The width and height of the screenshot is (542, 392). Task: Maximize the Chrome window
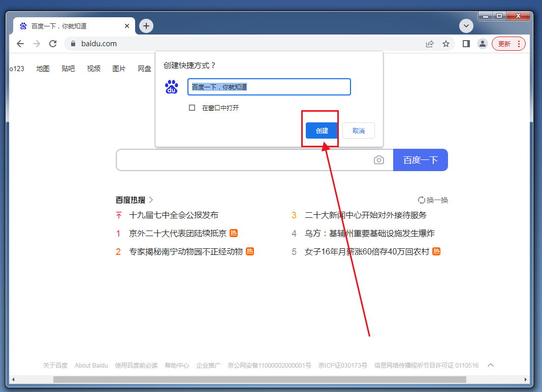[499, 16]
